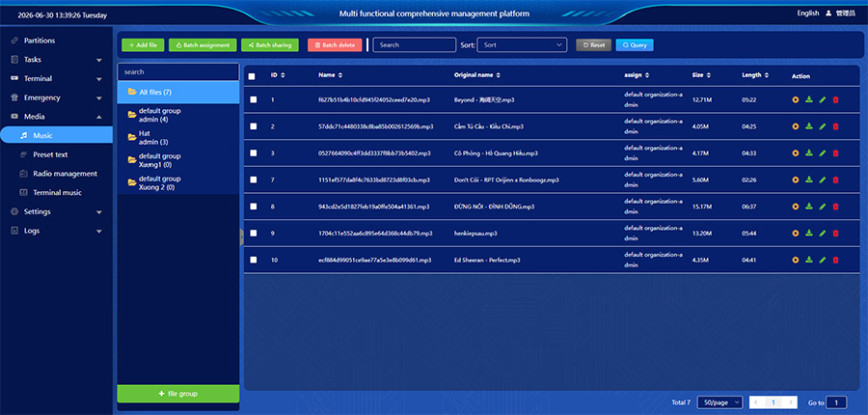
Task: Edit the Cẩm Tú Cầu entry
Action: [822, 126]
